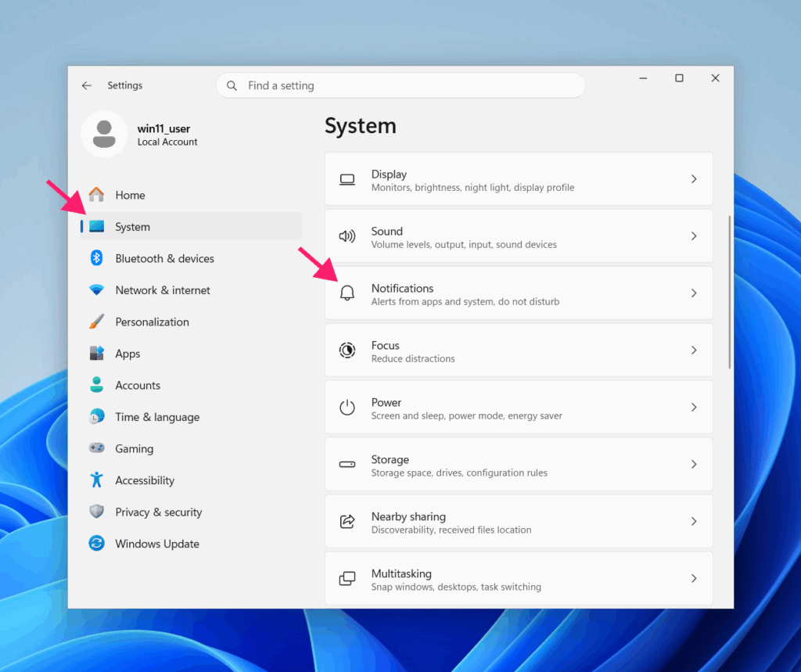Screen dimensions: 801x672
Task: Click the search magnifier icon
Action: pyautogui.click(x=232, y=85)
